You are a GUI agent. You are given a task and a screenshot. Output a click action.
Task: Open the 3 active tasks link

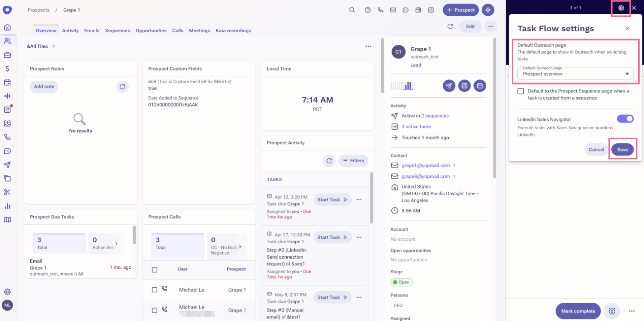(416, 126)
